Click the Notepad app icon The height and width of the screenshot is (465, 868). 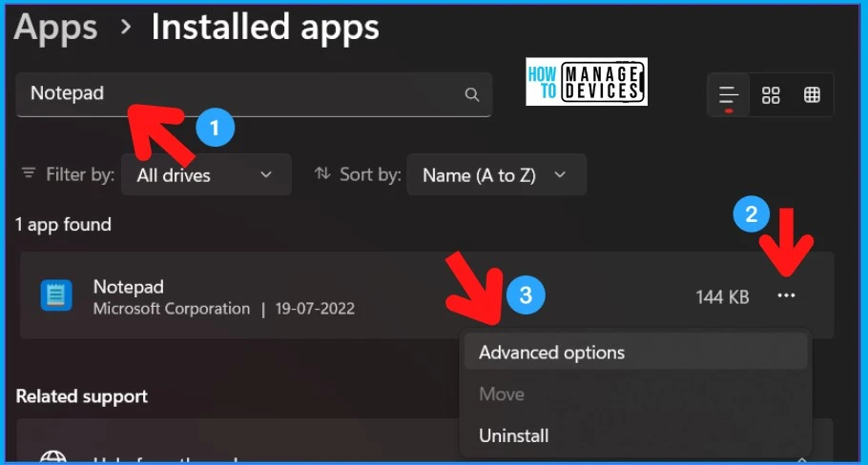56,295
